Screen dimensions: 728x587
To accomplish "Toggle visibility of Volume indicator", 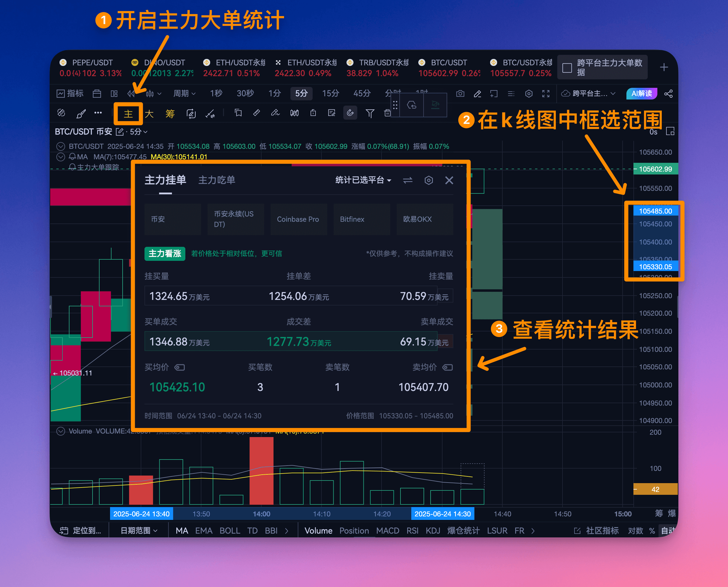I will 60,431.
